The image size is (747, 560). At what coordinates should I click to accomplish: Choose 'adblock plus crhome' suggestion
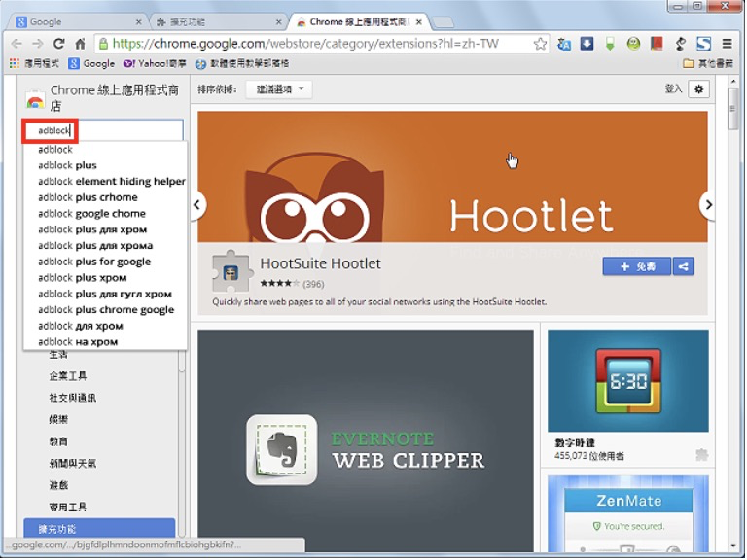105,197
